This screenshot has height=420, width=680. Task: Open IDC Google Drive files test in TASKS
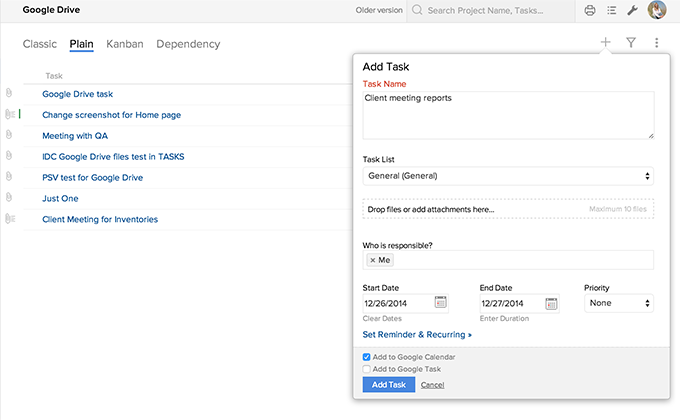pyautogui.click(x=113, y=157)
